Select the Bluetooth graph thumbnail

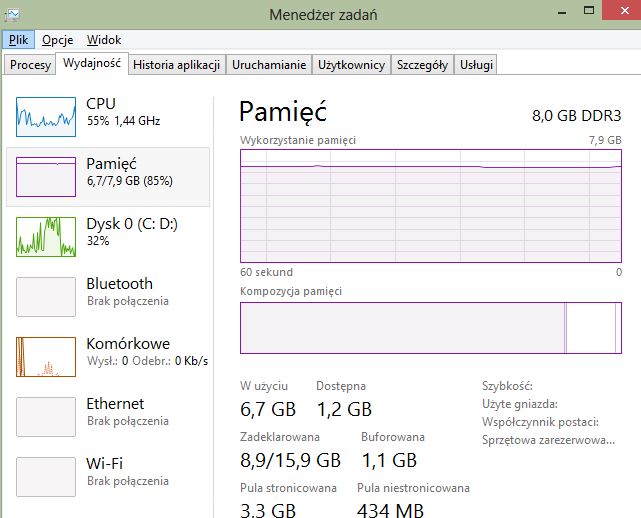point(46,297)
